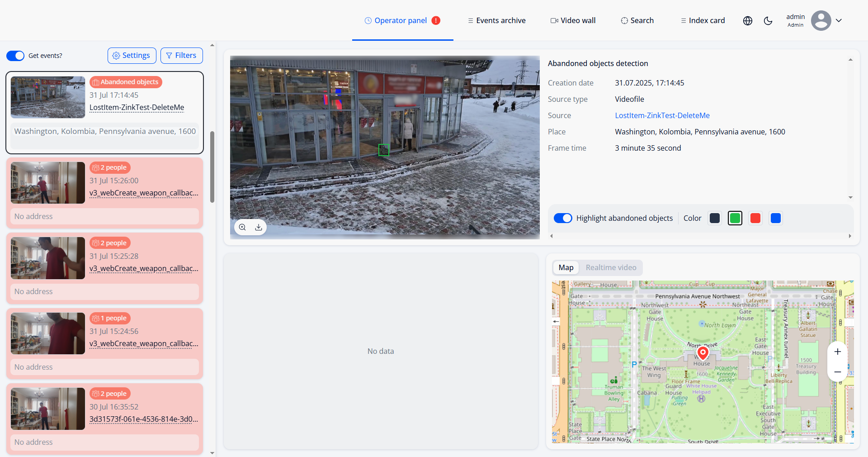Zoom out on the map
The height and width of the screenshot is (457, 868).
click(837, 372)
